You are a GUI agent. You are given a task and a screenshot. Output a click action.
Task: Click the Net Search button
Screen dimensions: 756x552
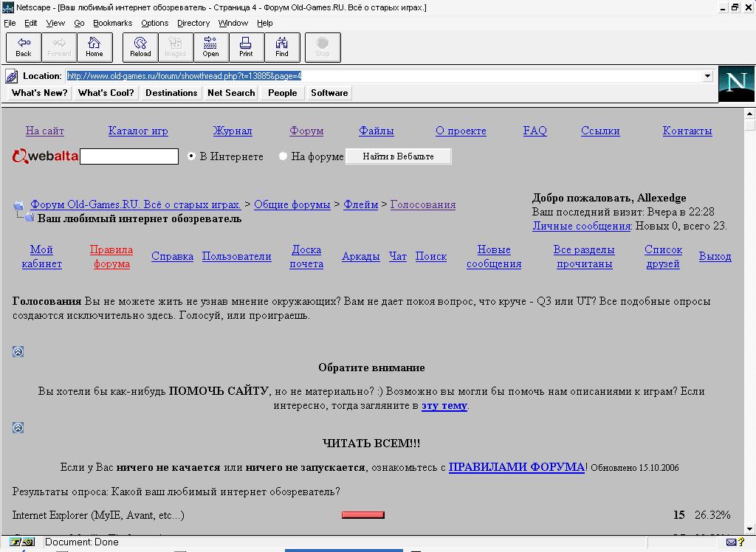[231, 92]
